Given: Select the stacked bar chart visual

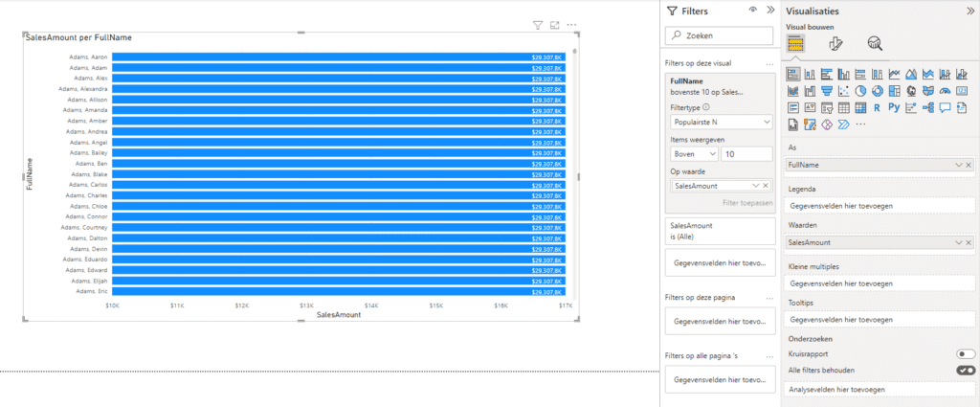Looking at the screenshot, I should coord(793,74).
